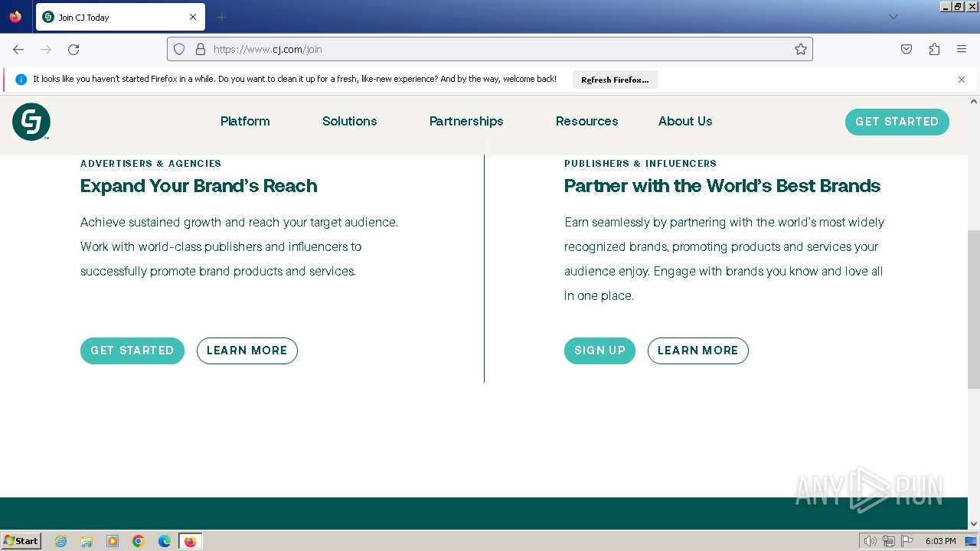This screenshot has width=980, height=551.
Task: Open a new tab with the plus icon
Action: tap(221, 17)
